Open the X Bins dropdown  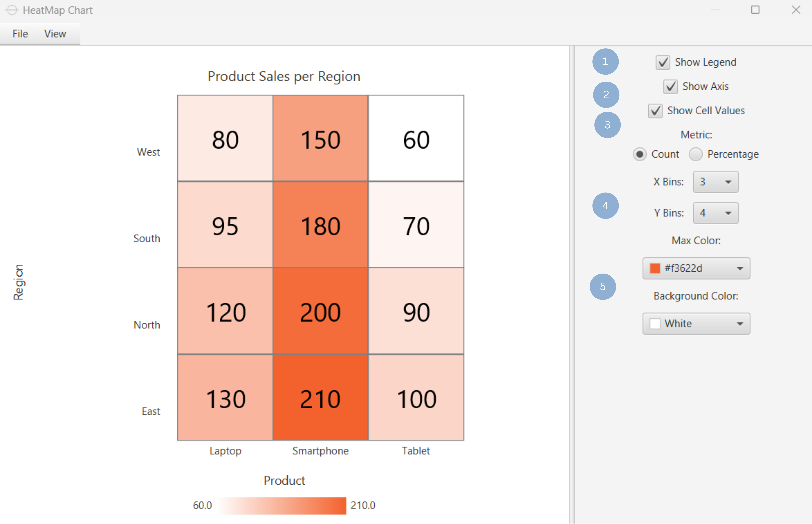(715, 182)
